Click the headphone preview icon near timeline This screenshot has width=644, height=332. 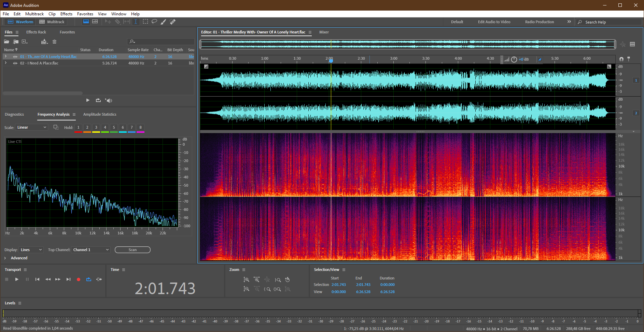pos(621,59)
